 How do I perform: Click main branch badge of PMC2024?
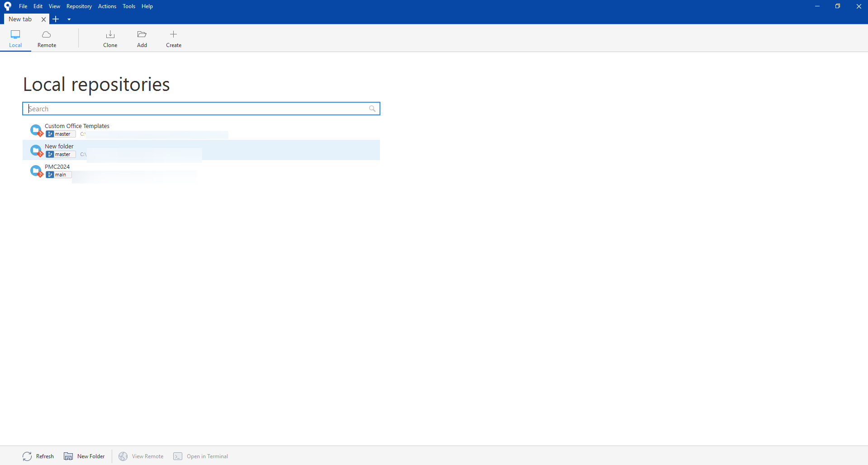pos(58,175)
